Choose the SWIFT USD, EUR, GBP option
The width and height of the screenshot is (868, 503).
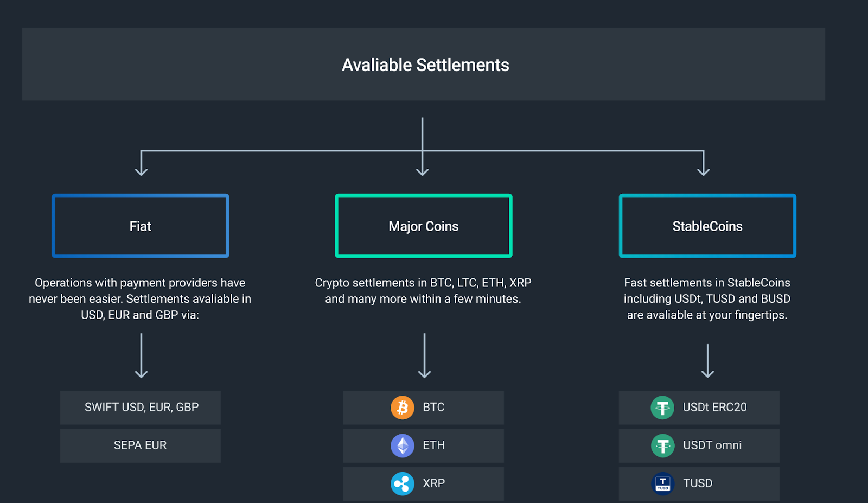point(141,408)
